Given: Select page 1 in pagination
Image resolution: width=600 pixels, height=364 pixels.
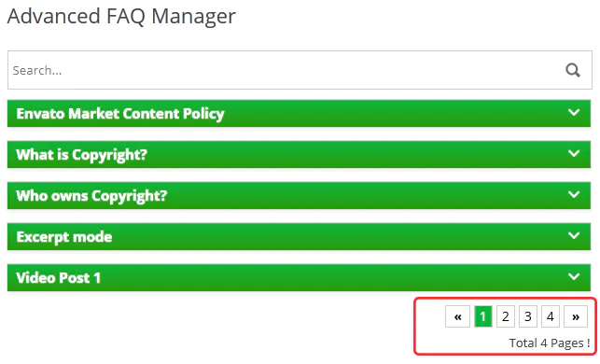Looking at the screenshot, I should (483, 316).
